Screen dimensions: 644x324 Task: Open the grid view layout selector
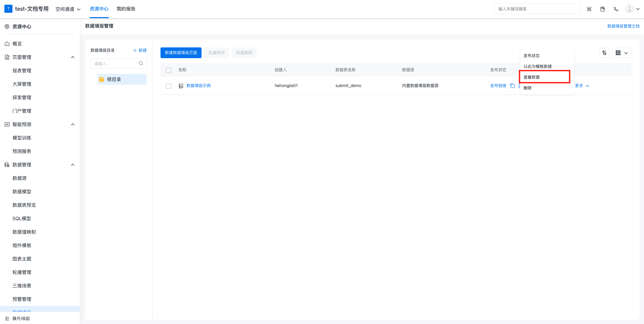click(621, 53)
